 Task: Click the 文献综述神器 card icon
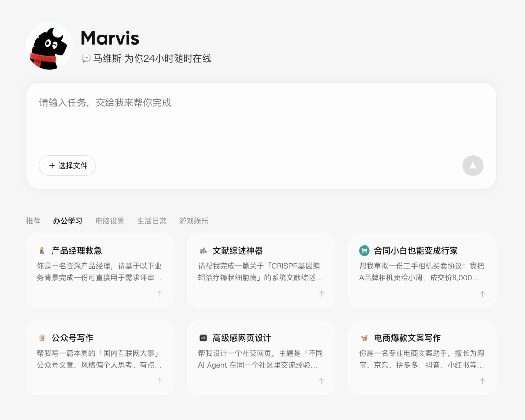pyautogui.click(x=203, y=250)
